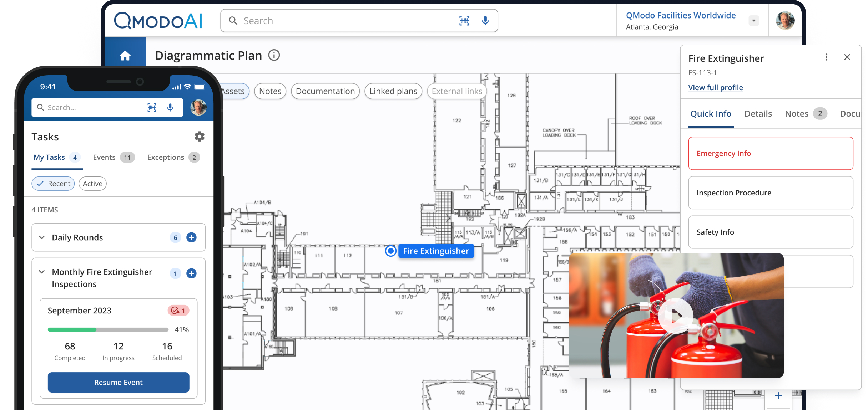Select the External links filter chip
Viewport: 868px width, 410px height.
pos(457,91)
